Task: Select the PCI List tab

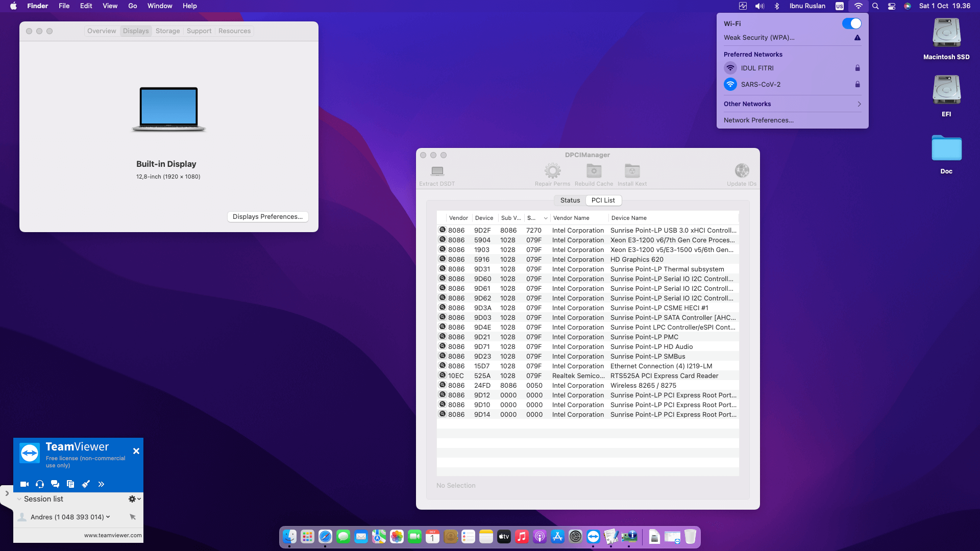Action: (x=603, y=201)
